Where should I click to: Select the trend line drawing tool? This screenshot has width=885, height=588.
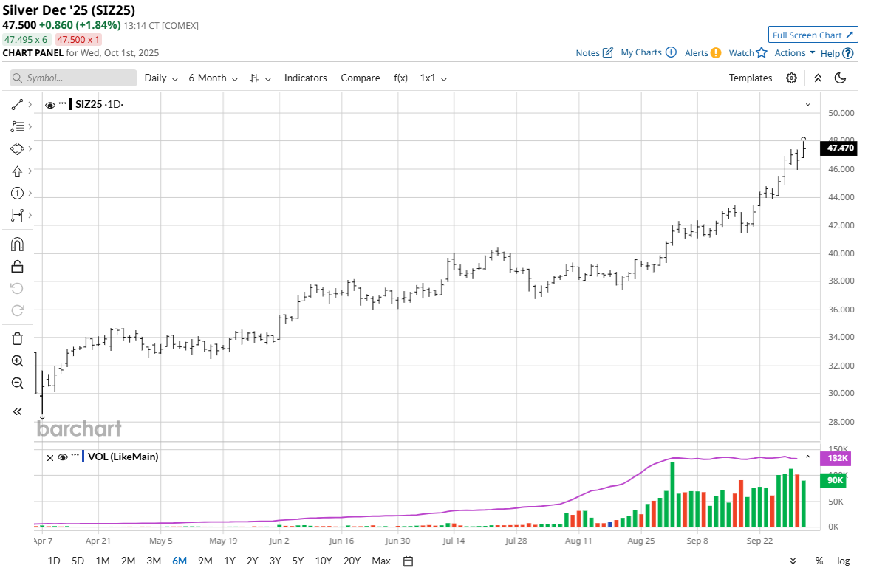[x=17, y=104]
